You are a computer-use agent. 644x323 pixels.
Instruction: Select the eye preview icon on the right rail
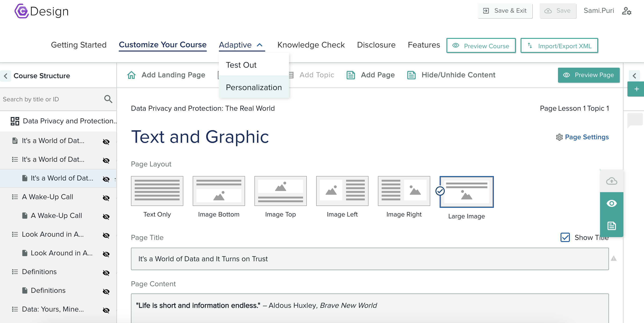pyautogui.click(x=611, y=203)
